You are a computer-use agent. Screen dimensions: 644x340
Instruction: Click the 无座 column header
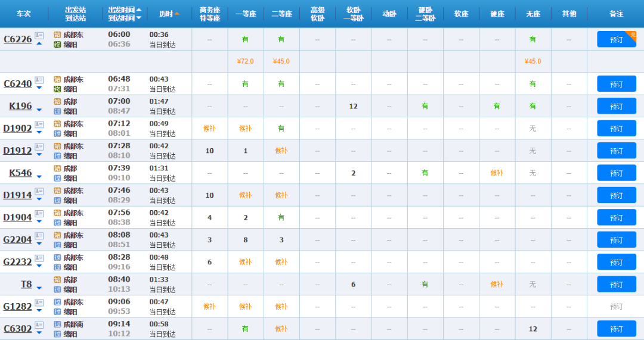tap(533, 14)
